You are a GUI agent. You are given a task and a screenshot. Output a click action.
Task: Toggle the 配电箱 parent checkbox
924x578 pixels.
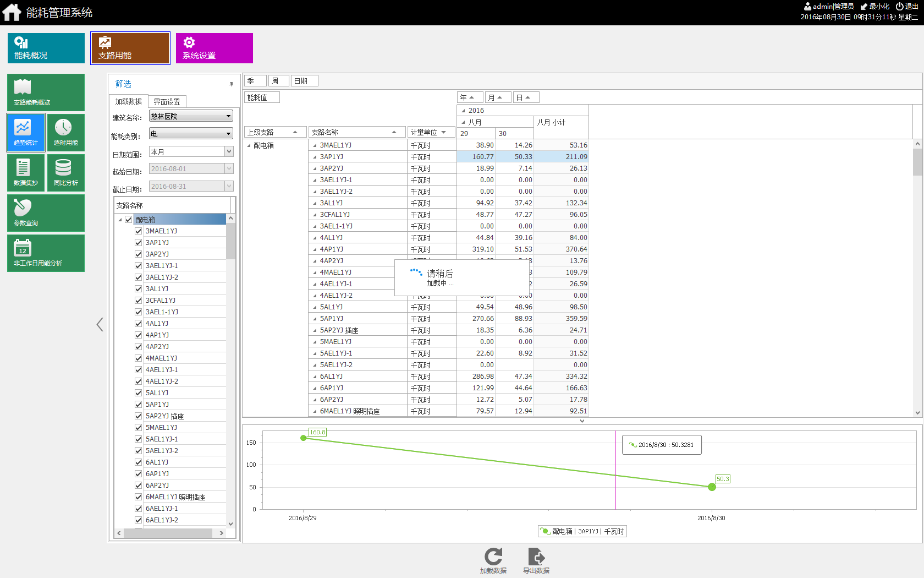point(129,220)
